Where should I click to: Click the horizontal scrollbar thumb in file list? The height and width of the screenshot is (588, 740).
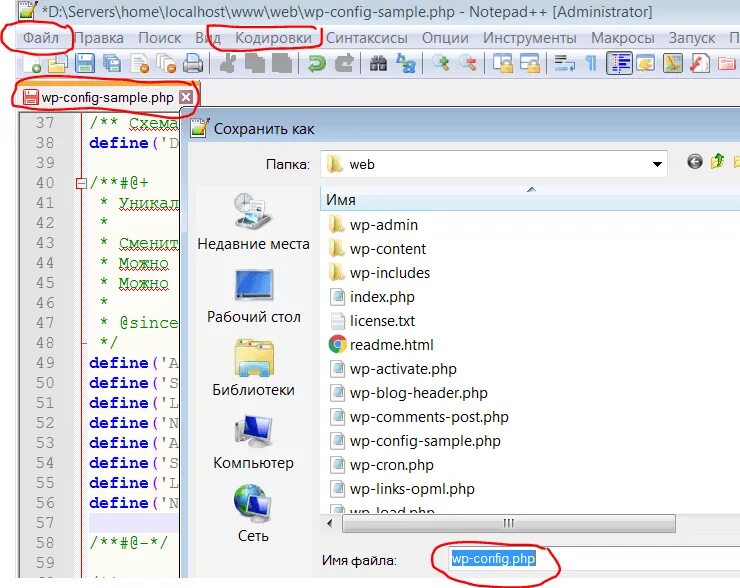[x=509, y=523]
